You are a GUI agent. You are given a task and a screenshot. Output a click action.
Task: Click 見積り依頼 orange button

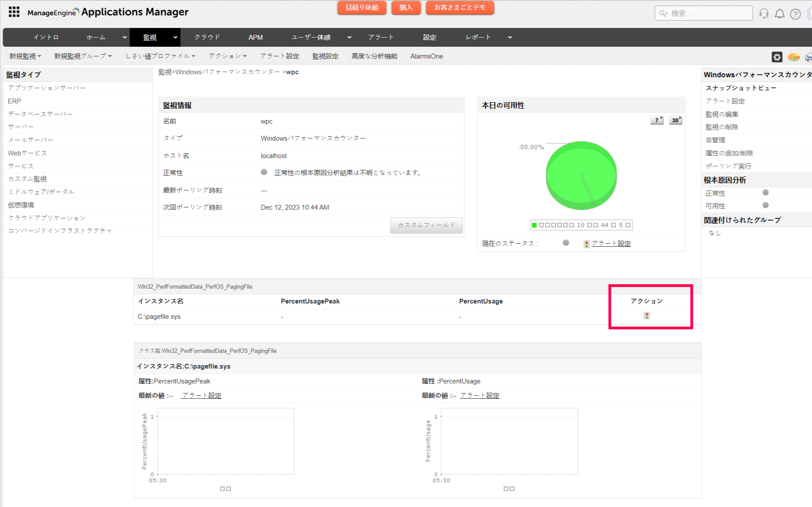(361, 8)
